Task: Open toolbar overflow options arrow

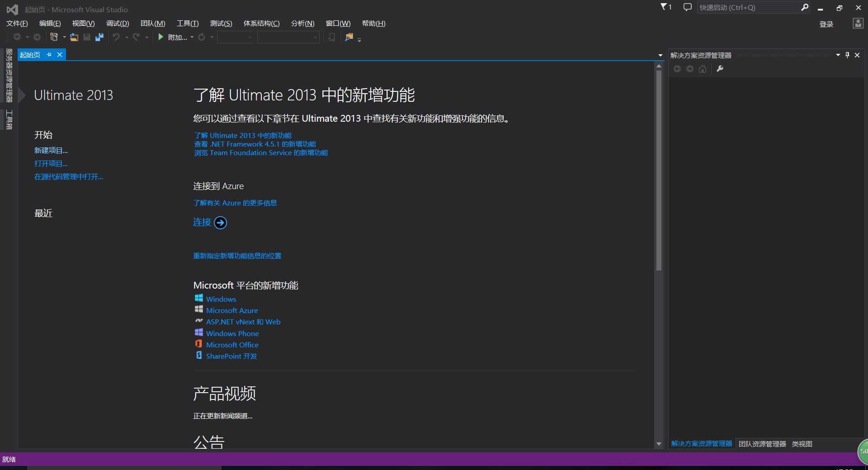Action: coord(359,40)
